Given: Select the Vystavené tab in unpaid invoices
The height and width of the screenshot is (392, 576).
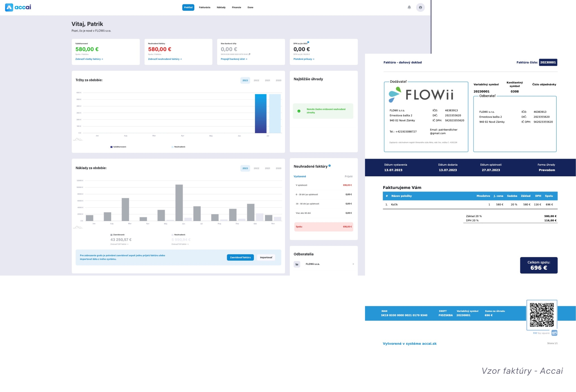Looking at the screenshot, I should click(300, 176).
